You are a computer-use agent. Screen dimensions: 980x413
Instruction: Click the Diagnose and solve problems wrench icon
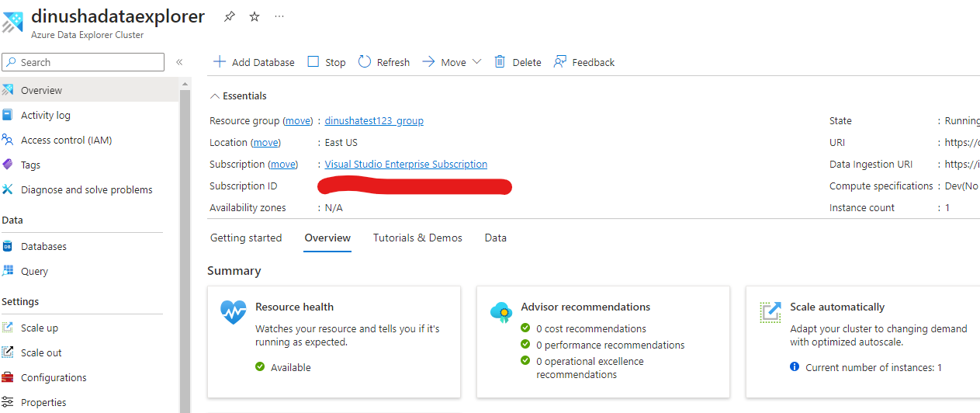coord(8,189)
